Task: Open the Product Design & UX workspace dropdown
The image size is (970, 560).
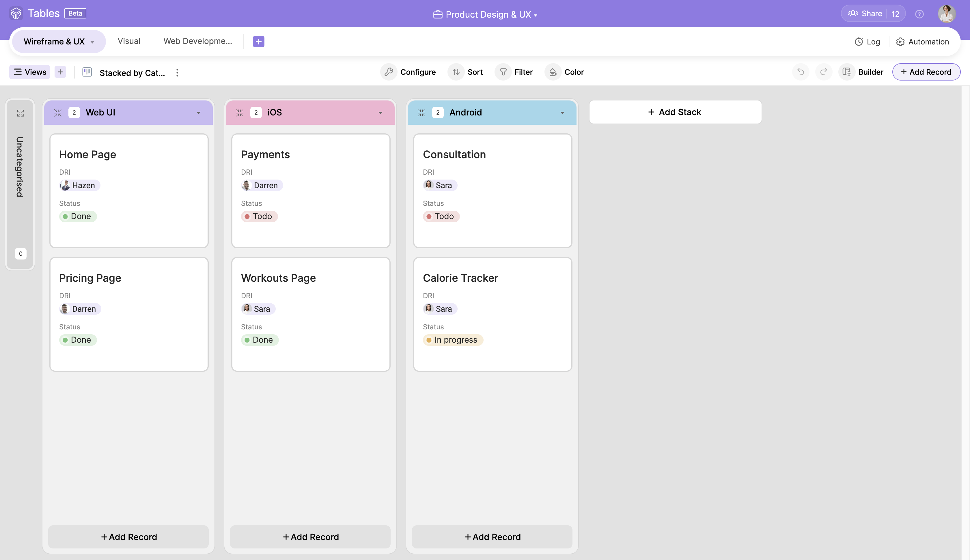Action: click(x=485, y=14)
